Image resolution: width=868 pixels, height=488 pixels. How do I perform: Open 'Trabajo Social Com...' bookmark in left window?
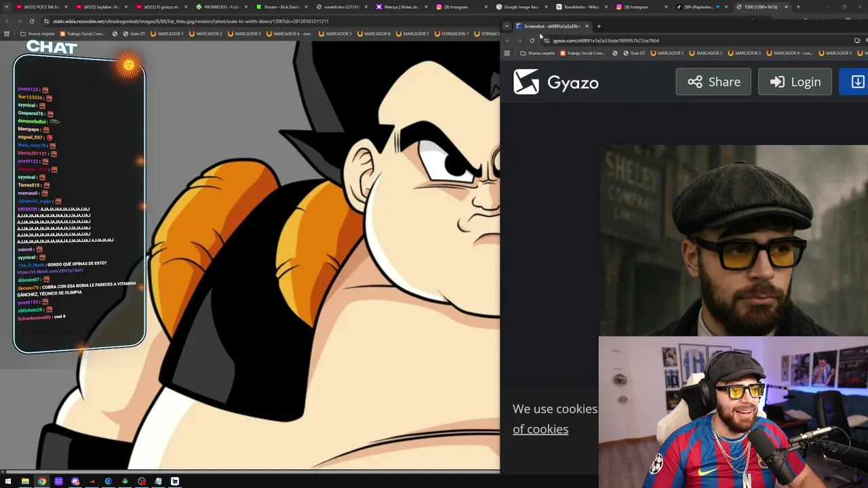[x=83, y=34]
